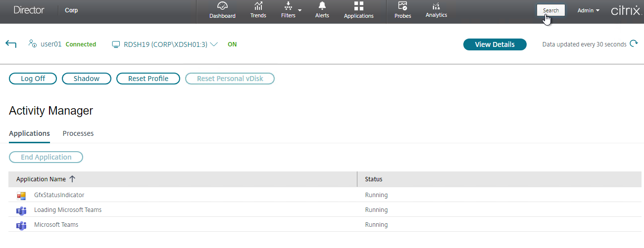Select the Applications tab in Activity Manager
This screenshot has width=644, height=248.
click(29, 133)
